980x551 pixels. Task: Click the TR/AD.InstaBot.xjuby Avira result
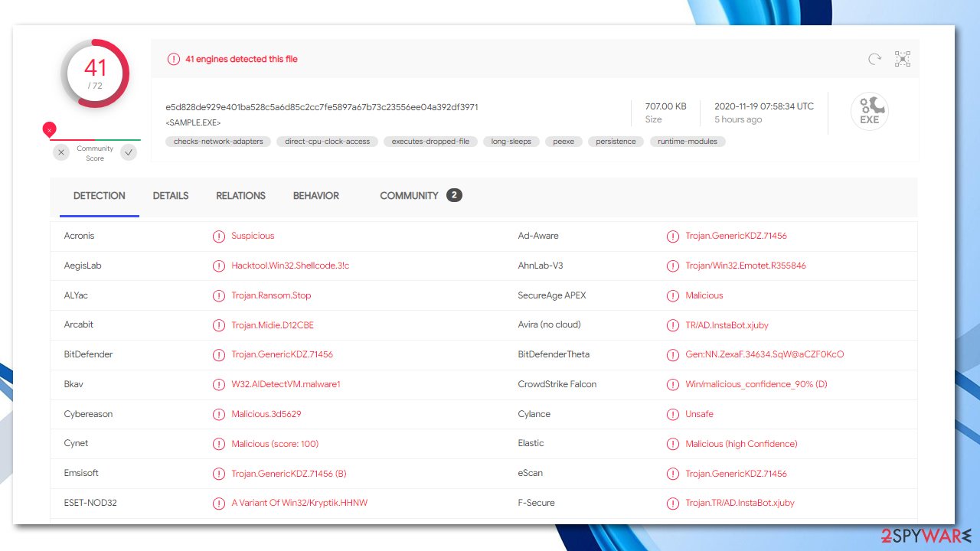[x=727, y=325]
